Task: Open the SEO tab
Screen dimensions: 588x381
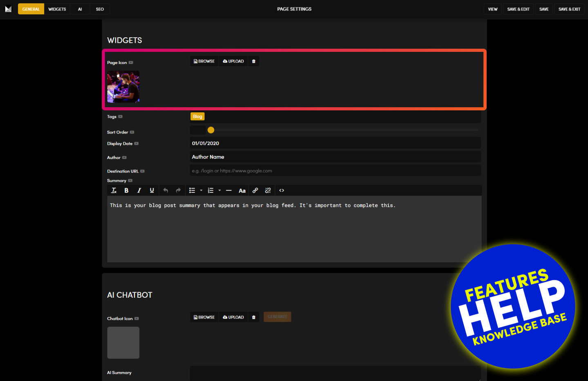Action: tap(100, 9)
